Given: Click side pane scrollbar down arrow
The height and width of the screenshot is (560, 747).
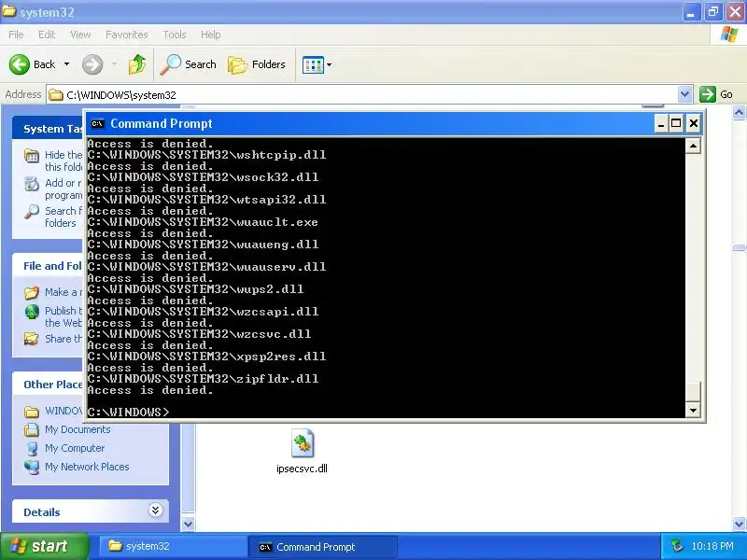Looking at the screenshot, I should [189, 524].
